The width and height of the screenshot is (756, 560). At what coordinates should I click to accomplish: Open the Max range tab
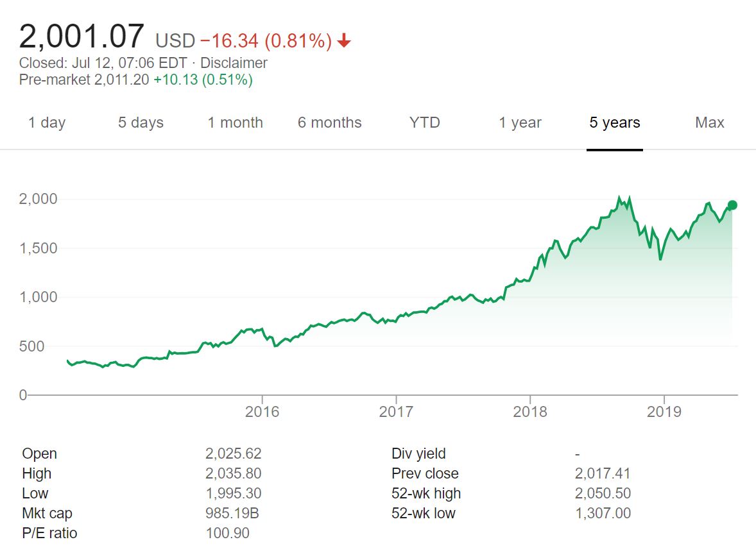click(x=709, y=123)
